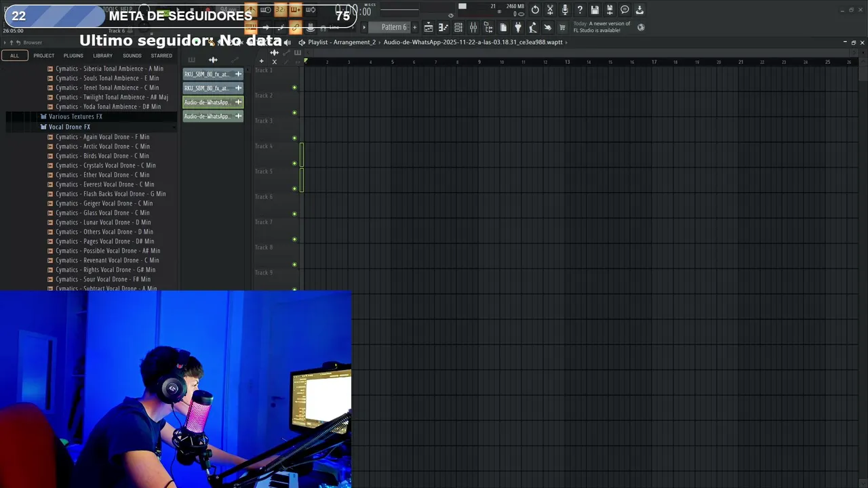
Task: Open Playlist - Arrangement_2 breadcrumb menu
Action: point(342,42)
